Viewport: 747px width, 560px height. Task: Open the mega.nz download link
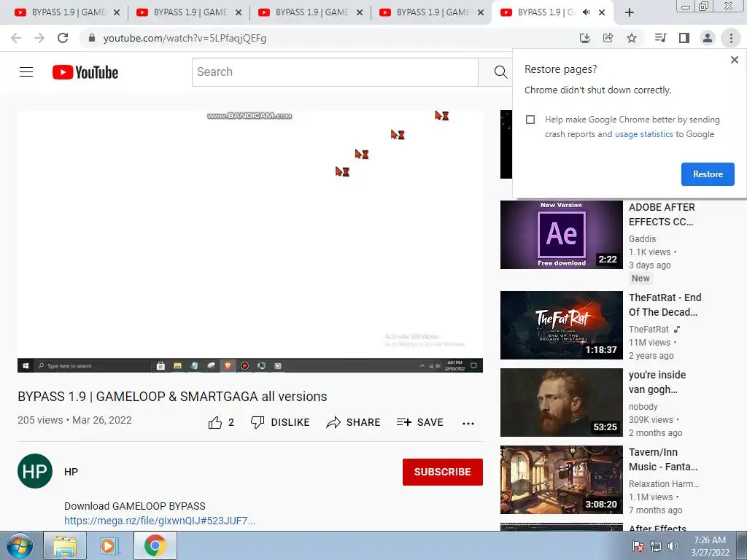160,521
